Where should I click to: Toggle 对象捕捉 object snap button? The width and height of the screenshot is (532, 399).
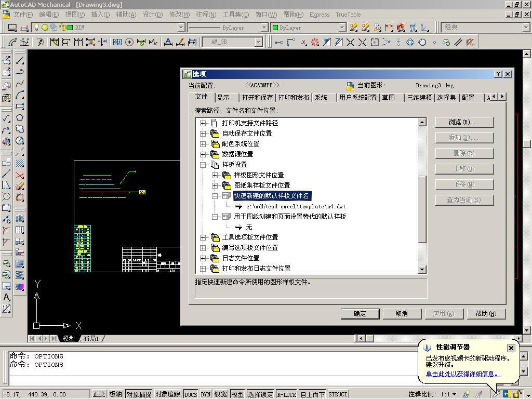[x=139, y=394]
